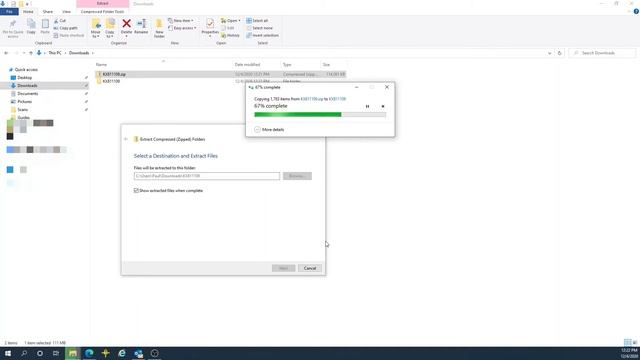This screenshot has width=640, height=360.
Task: Click Edit in the Open group
Action: [x=228, y=28]
